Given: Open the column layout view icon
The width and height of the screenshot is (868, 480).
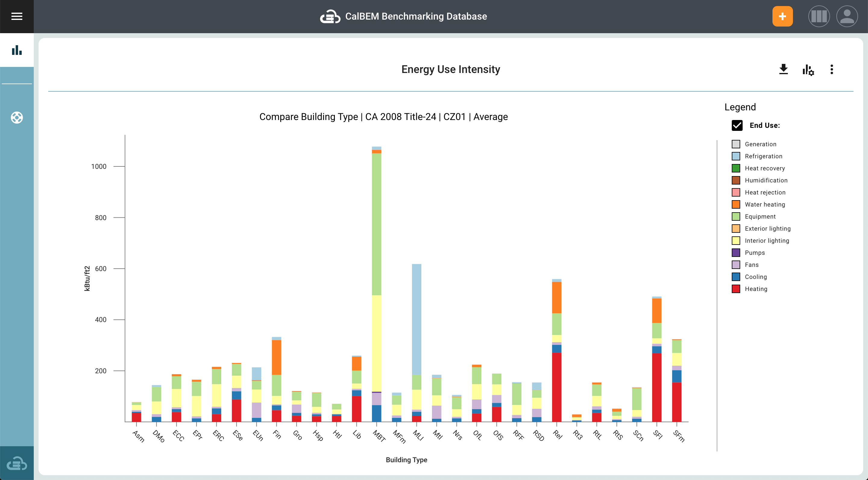Looking at the screenshot, I should pyautogui.click(x=819, y=16).
